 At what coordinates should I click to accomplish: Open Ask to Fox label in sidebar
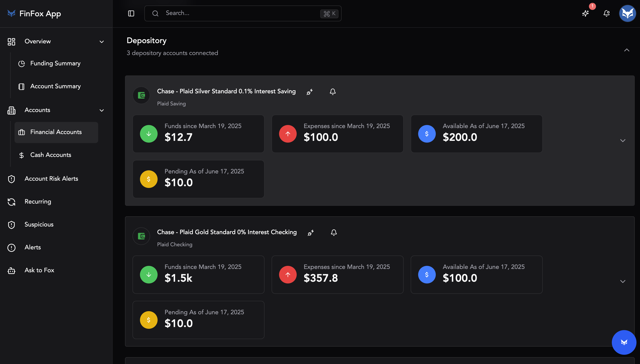point(39,270)
